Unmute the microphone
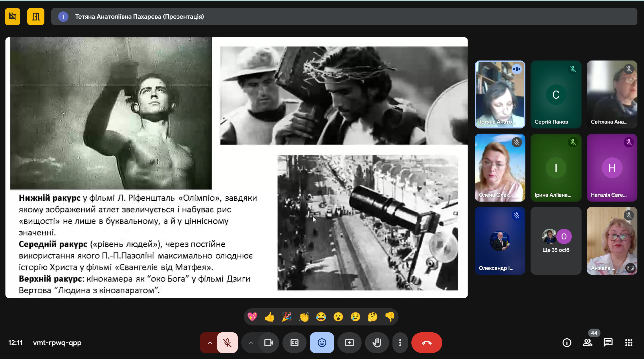The height and width of the screenshot is (359, 644). click(x=227, y=343)
